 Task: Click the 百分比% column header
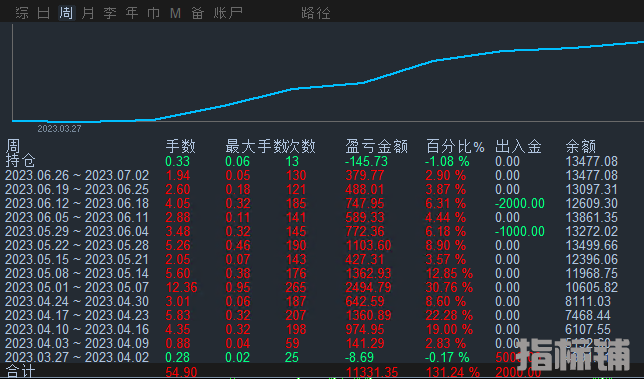455,146
